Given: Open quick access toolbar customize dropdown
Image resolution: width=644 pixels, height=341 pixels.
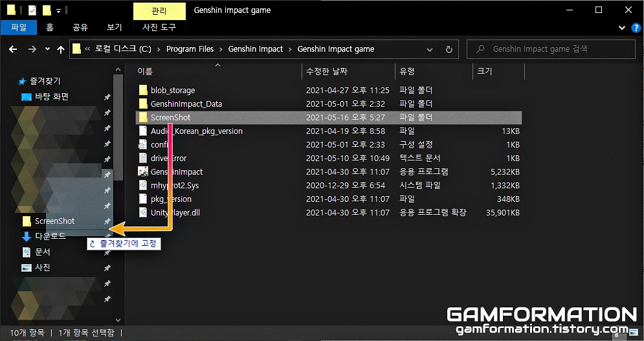Looking at the screenshot, I should tap(58, 11).
